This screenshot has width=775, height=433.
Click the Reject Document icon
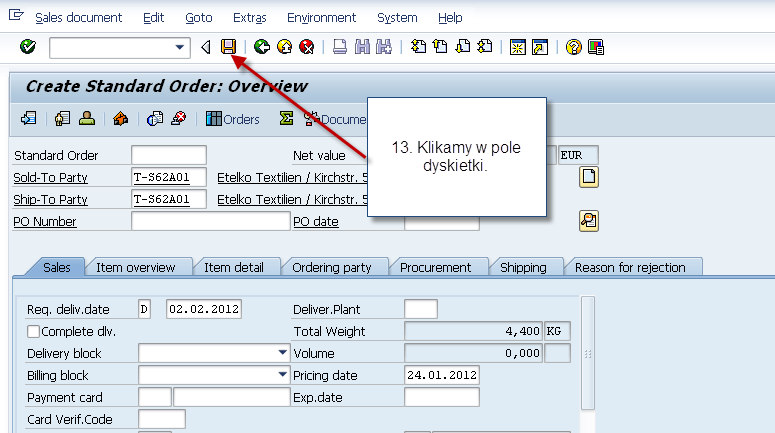pyautogui.click(x=178, y=119)
